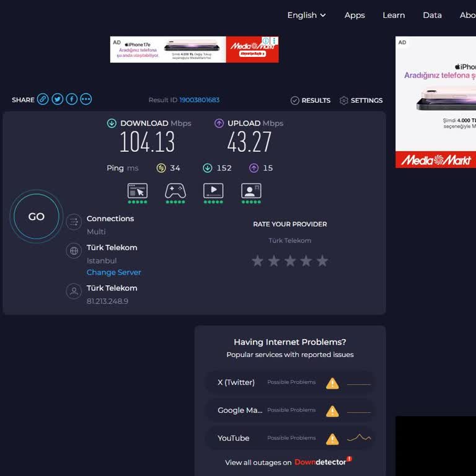Click Google Maps warning triangle icon

332,412
